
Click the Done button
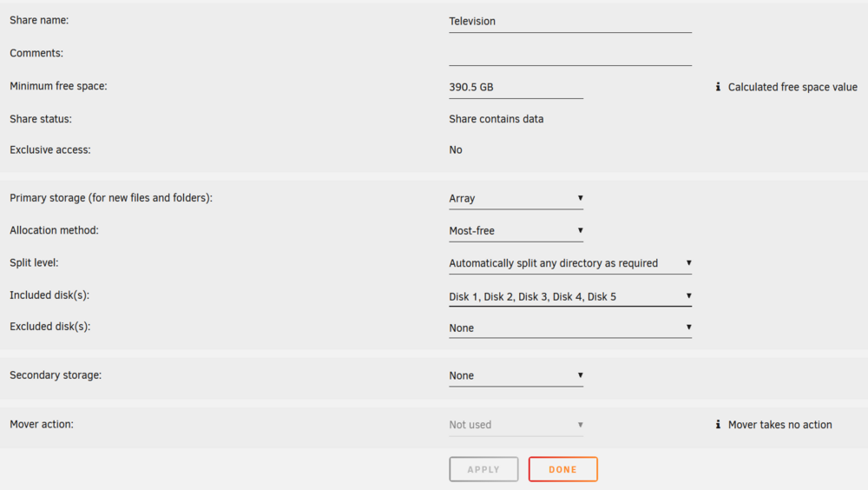(563, 469)
